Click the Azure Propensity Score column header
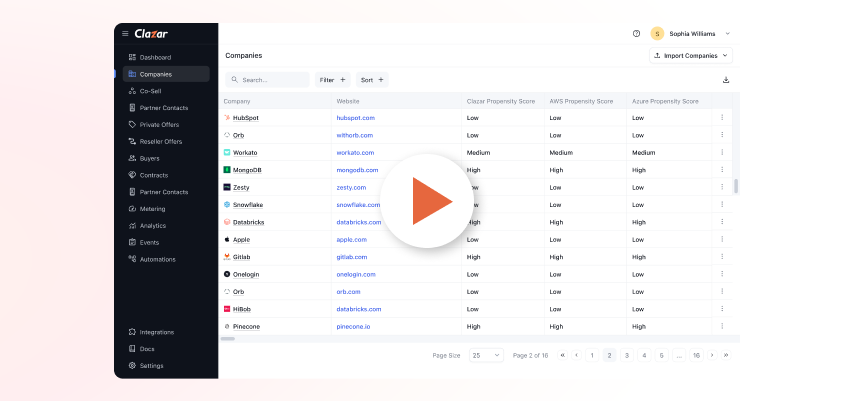This screenshot has height=401, width=855. [x=665, y=101]
